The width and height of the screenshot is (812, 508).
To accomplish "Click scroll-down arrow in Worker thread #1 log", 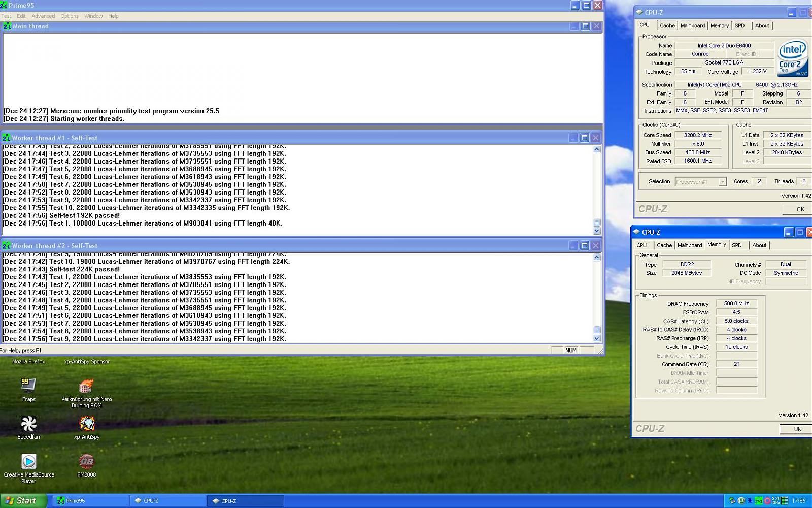I will tap(597, 231).
